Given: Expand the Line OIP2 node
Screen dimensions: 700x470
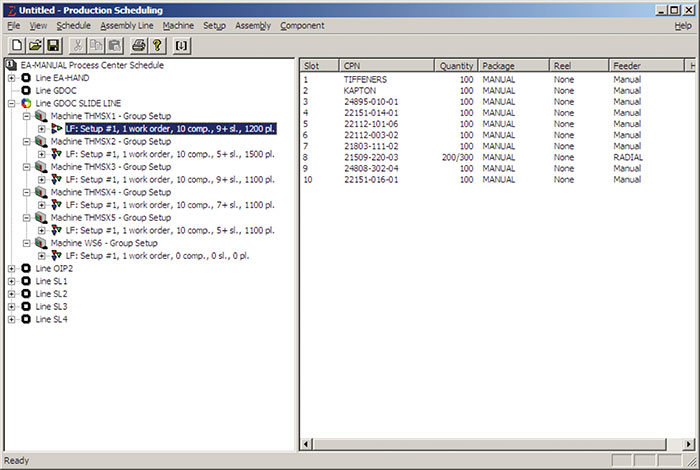Looking at the screenshot, I should tap(11, 269).
